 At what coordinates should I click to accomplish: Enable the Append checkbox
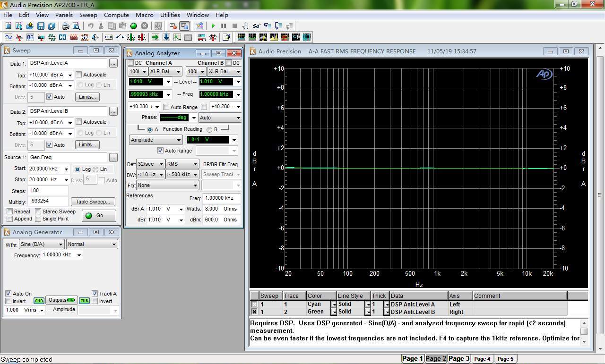[9, 219]
